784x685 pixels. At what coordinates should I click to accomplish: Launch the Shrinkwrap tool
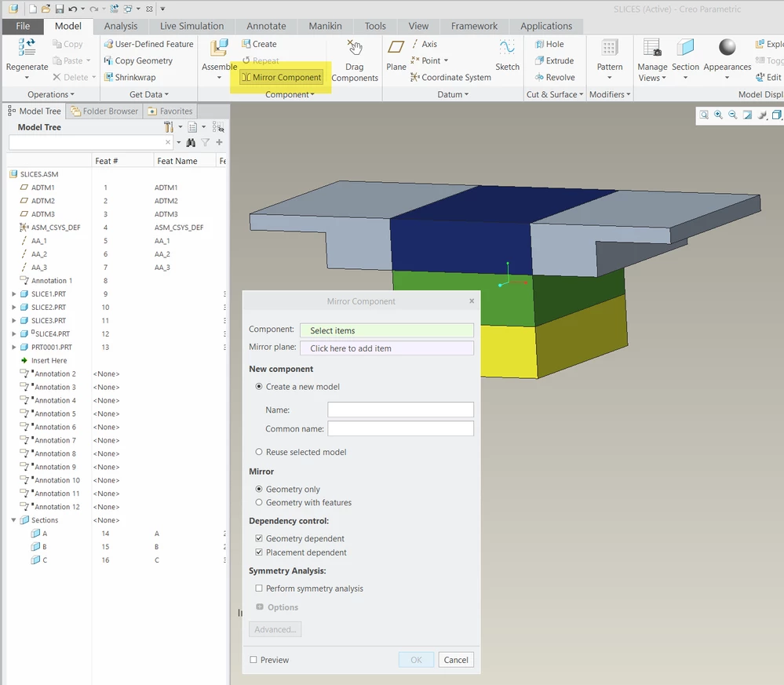coord(129,77)
